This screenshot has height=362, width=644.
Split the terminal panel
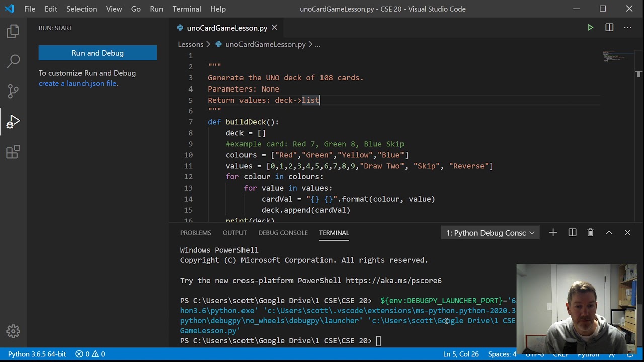[572, 233]
